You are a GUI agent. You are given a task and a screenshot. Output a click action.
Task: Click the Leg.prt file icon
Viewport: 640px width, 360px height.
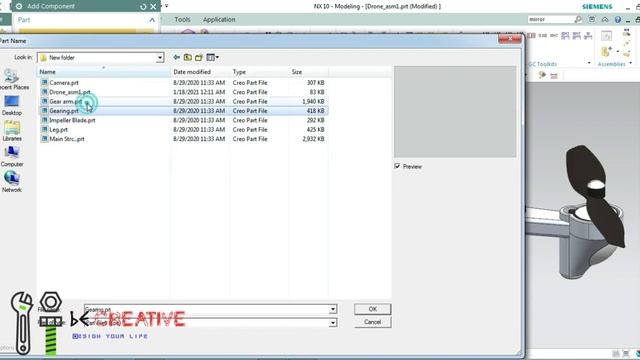(x=44, y=129)
